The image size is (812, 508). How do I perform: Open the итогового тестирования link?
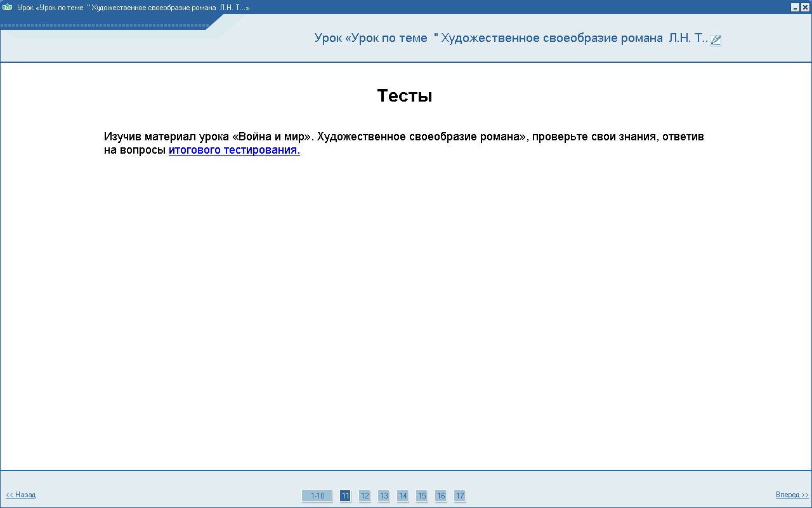click(234, 150)
